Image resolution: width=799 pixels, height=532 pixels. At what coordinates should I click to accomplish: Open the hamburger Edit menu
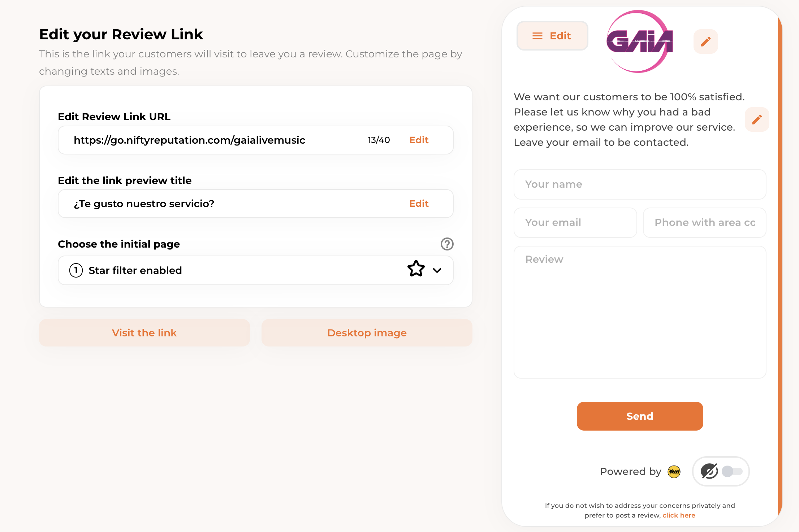pos(552,36)
